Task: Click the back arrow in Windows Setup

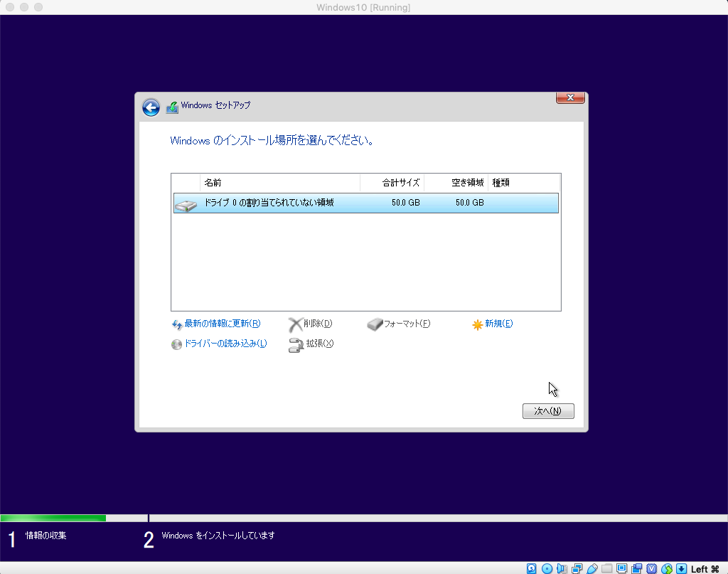Action: coord(151,107)
